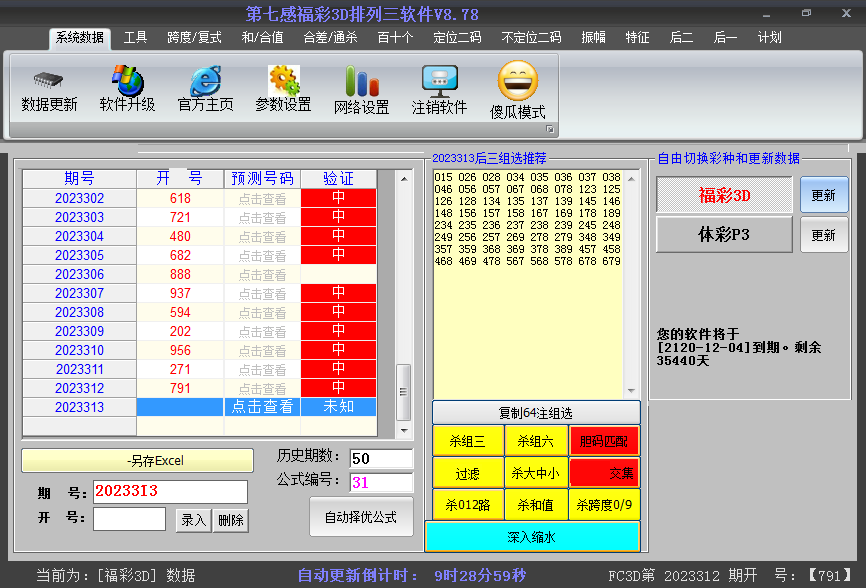The image size is (866, 588).
Task: Click the 杀大中小 button
Action: [x=536, y=473]
